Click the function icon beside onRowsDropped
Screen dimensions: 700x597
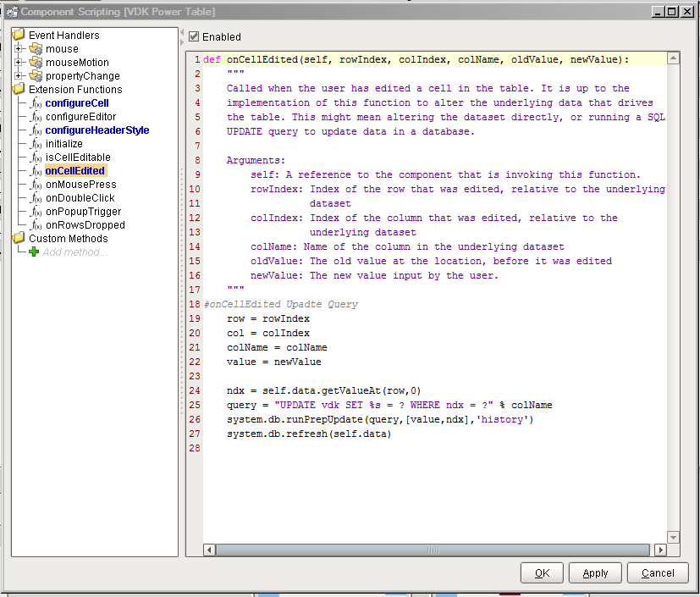(x=36, y=225)
